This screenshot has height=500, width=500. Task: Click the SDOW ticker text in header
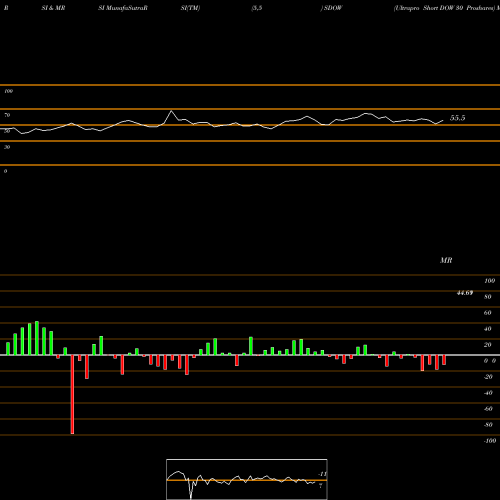tap(333, 8)
